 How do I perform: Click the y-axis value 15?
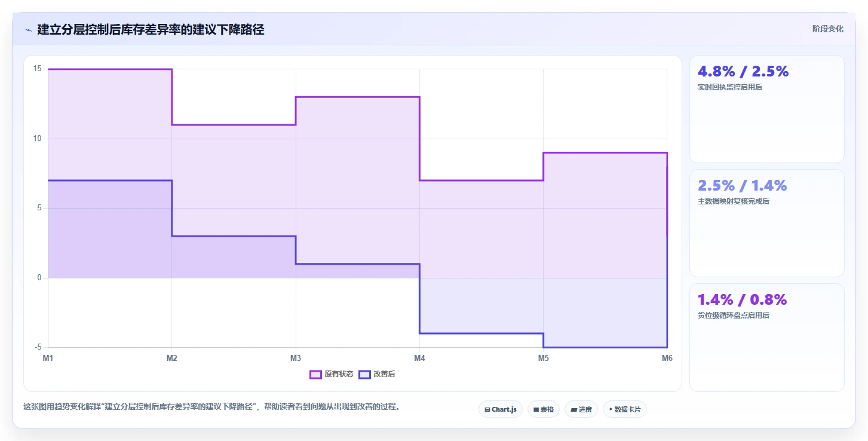pos(37,69)
